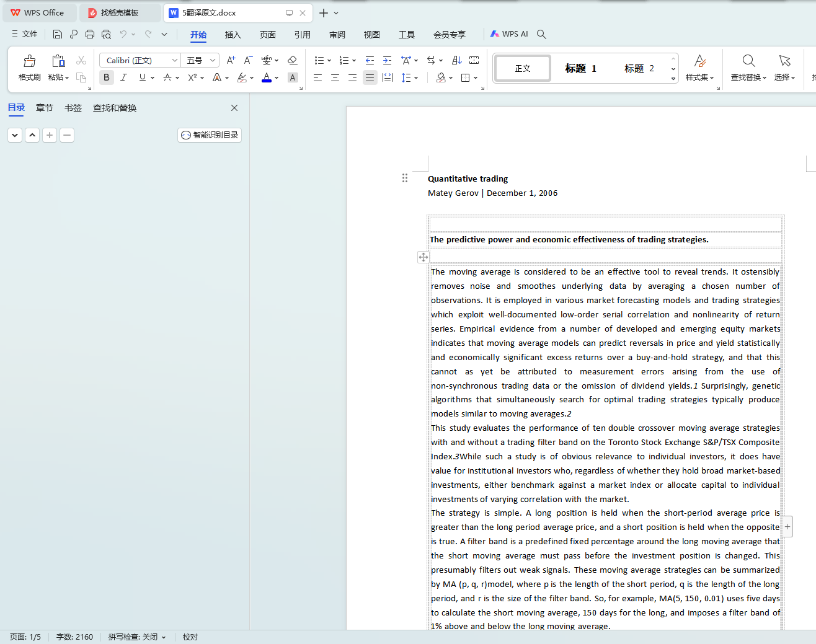Click the blue Font Color button

(267, 77)
